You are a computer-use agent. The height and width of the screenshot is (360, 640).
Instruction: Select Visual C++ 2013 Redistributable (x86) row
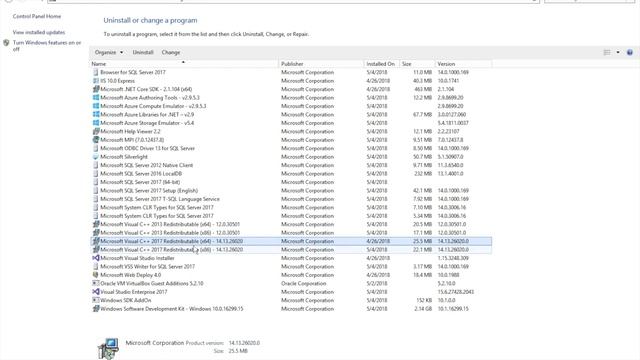click(x=291, y=233)
